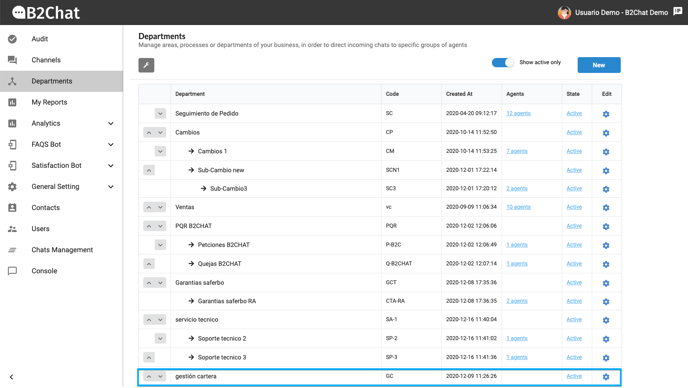Collapse the sidebar with left arrow
This screenshot has height=388, width=688.
pyautogui.click(x=11, y=377)
